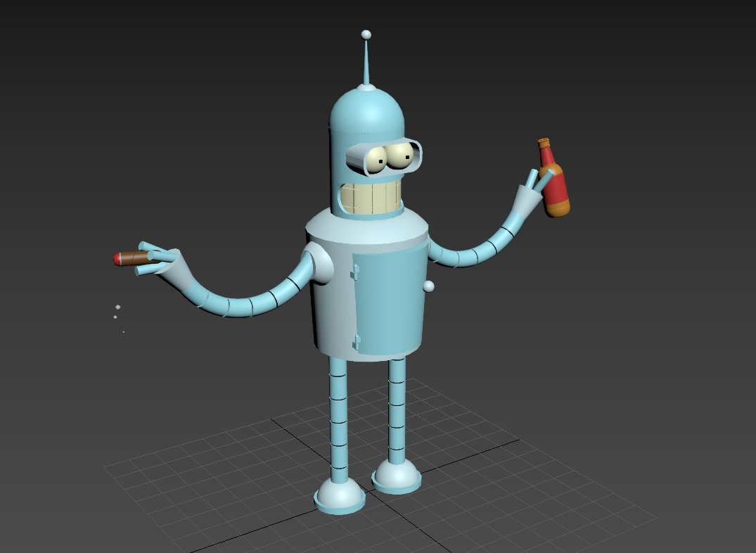Click the chest door panel on the torso
The width and height of the screenshot is (756, 553).
click(390, 298)
